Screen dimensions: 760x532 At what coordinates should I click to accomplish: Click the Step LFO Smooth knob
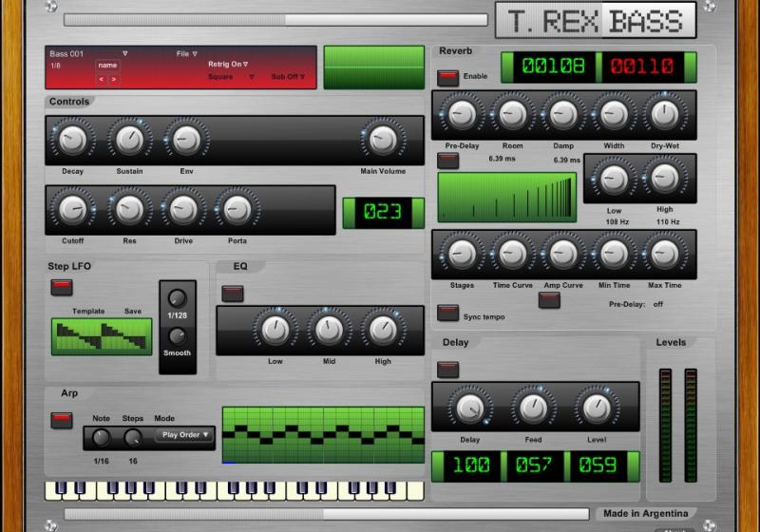point(177,336)
